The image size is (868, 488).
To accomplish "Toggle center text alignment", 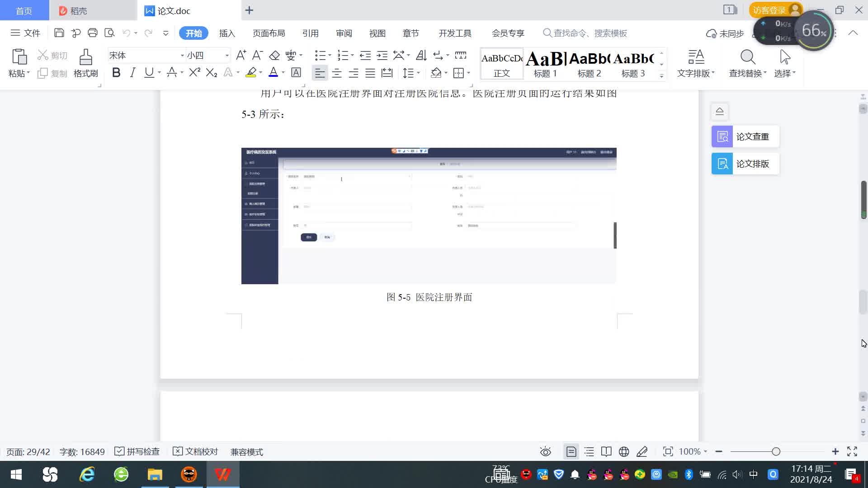I will (x=337, y=73).
